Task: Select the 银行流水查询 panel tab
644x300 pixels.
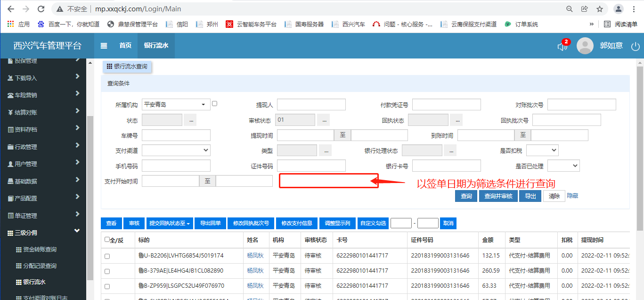Action: 127,67
